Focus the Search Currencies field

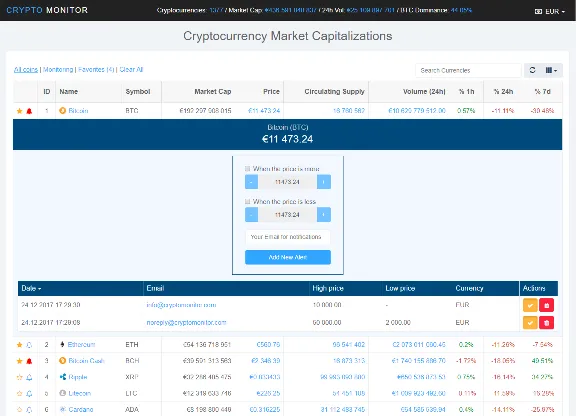(x=468, y=70)
